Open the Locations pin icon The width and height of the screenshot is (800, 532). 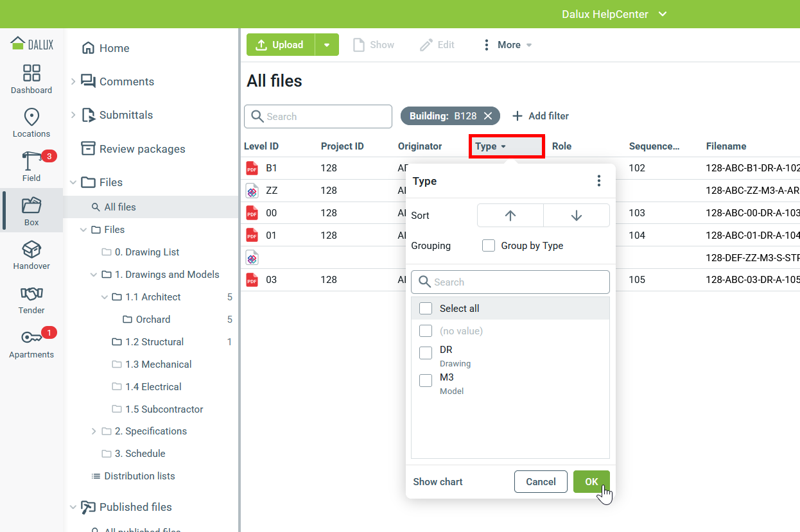tap(31, 117)
